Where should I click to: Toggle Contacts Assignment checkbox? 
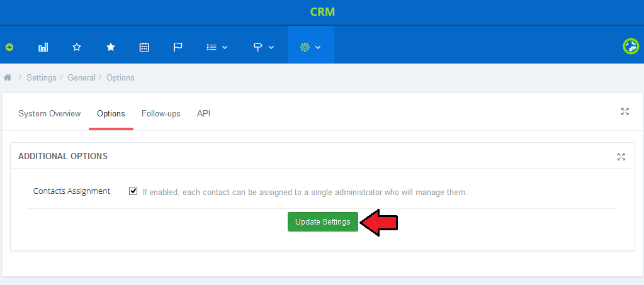coord(133,191)
